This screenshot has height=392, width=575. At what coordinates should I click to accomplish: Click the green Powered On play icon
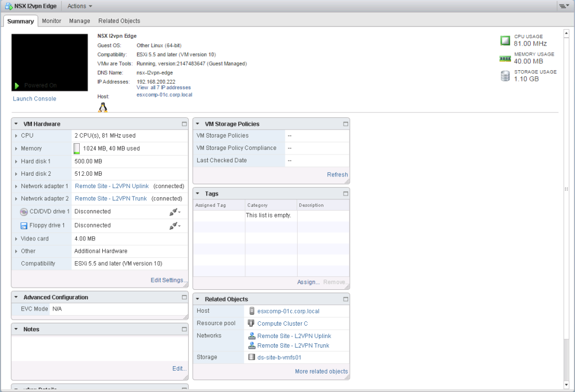[17, 85]
